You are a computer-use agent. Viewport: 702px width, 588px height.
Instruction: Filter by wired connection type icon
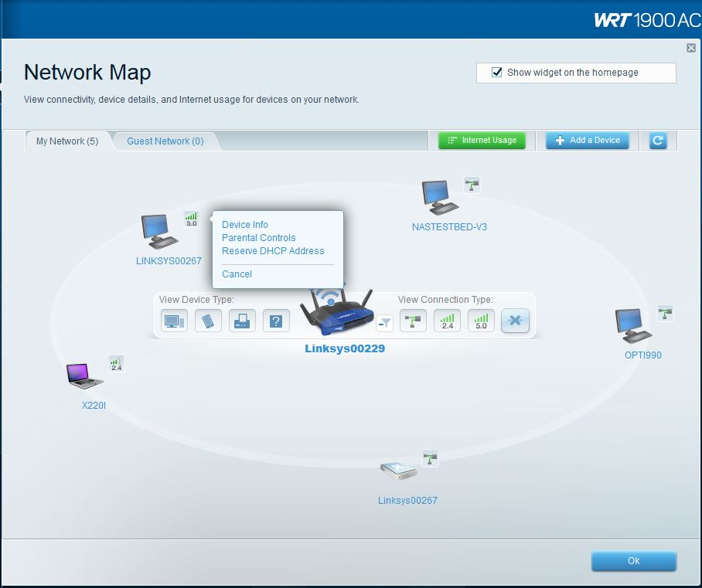413,321
